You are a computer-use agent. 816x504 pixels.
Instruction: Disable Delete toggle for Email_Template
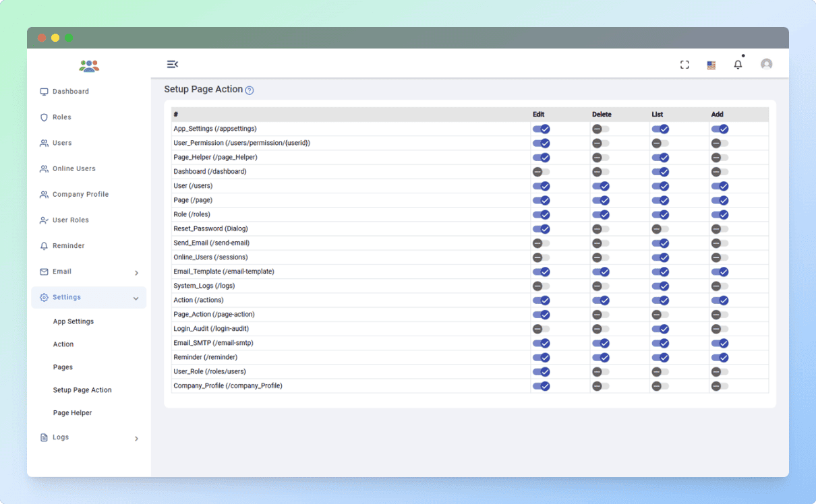pos(601,272)
